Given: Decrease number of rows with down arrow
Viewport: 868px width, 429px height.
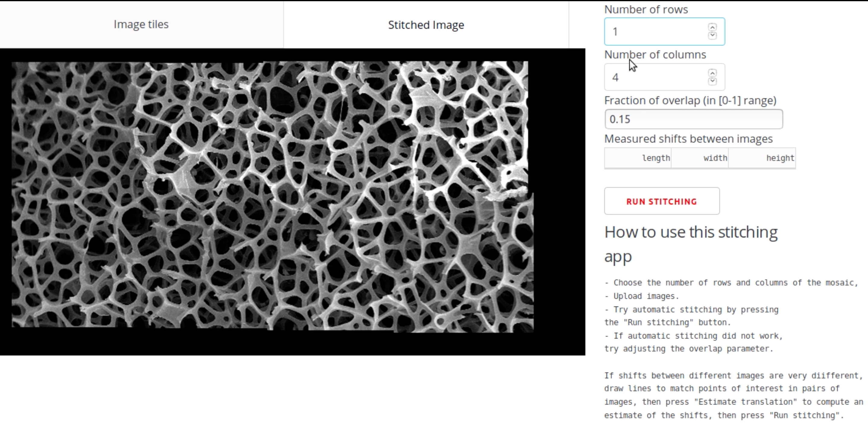Looking at the screenshot, I should [712, 35].
